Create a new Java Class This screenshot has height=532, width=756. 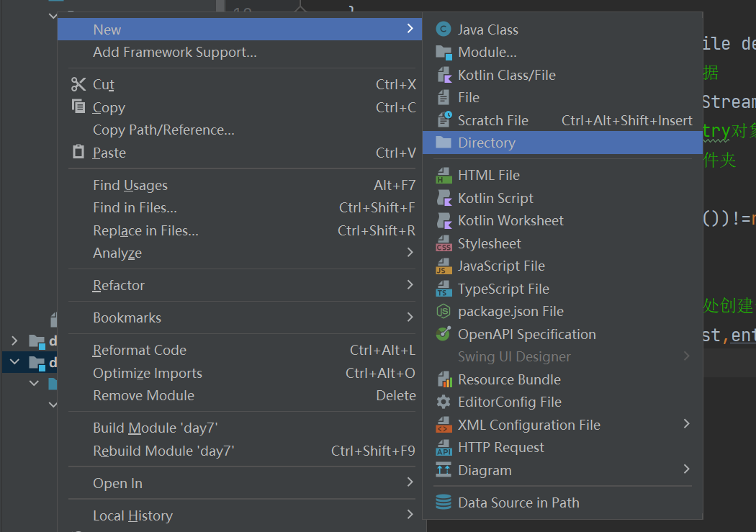coord(489,30)
